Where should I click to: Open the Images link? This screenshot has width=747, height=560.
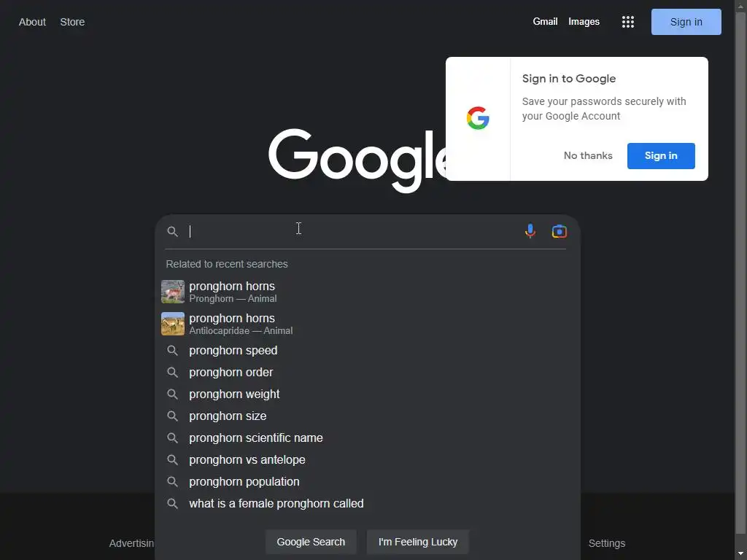point(584,21)
